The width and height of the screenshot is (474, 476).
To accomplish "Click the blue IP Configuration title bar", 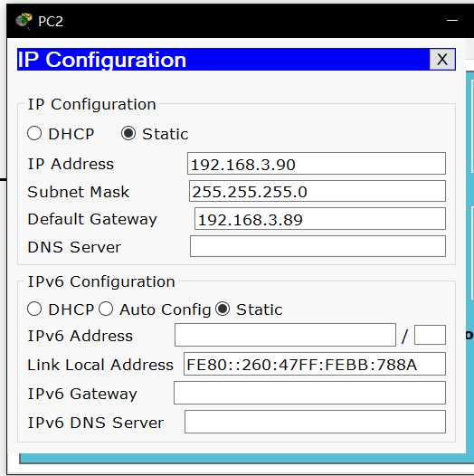I will point(223,60).
